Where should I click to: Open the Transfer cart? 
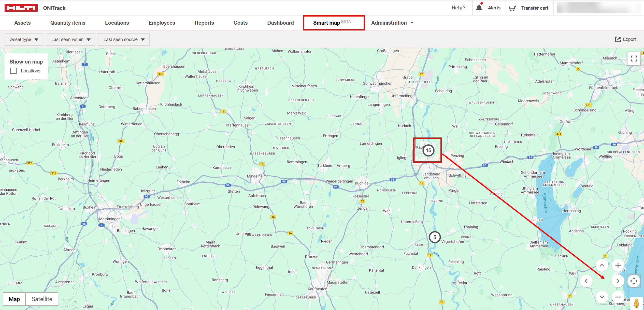coord(529,8)
